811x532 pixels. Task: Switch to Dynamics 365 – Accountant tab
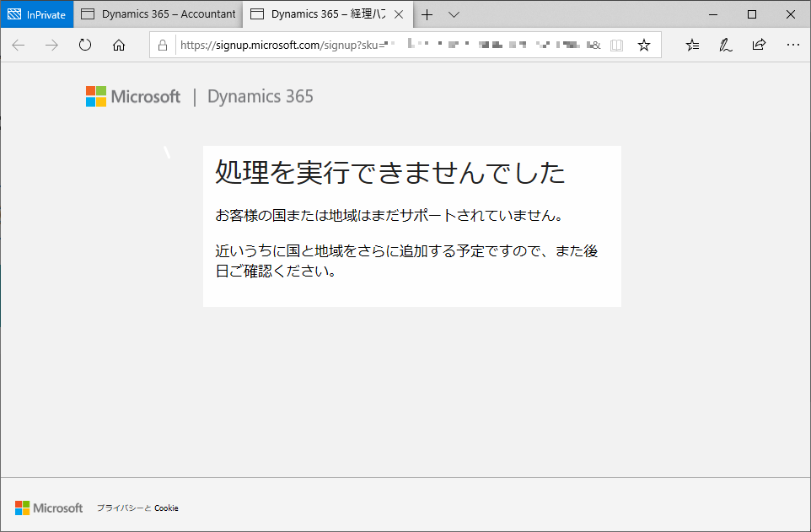[158, 14]
